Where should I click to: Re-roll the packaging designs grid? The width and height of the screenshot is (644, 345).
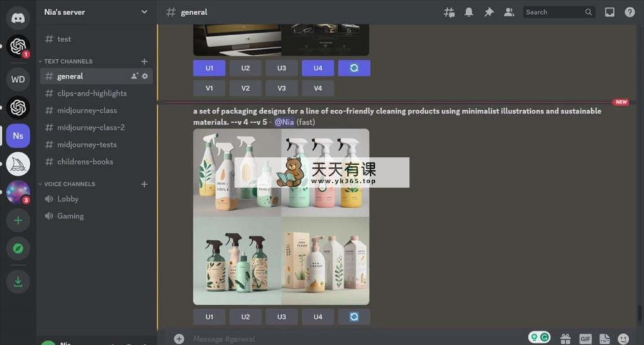[354, 317]
